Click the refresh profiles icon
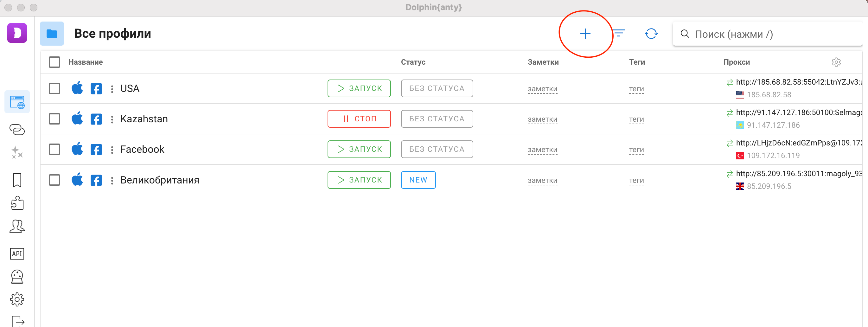Image resolution: width=868 pixels, height=327 pixels. pyautogui.click(x=651, y=34)
